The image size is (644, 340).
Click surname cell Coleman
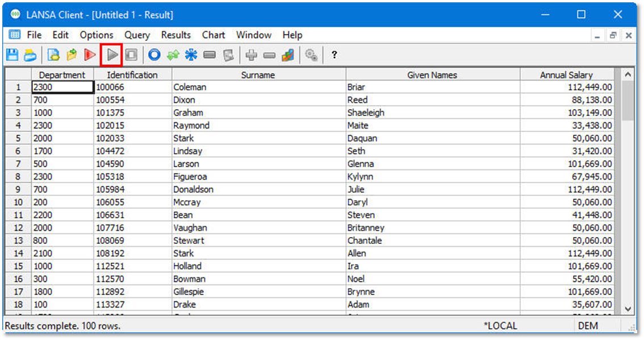tap(259, 87)
